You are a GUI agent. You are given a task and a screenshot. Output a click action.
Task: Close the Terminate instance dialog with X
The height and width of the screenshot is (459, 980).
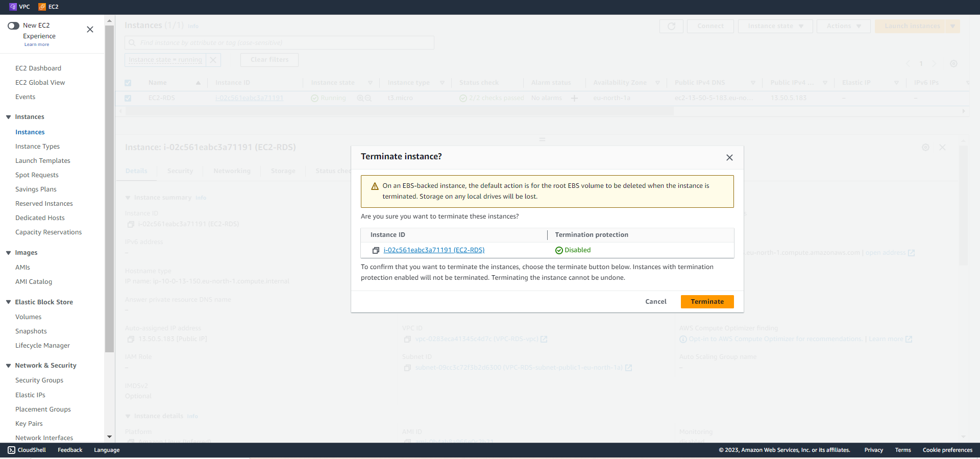pos(729,157)
